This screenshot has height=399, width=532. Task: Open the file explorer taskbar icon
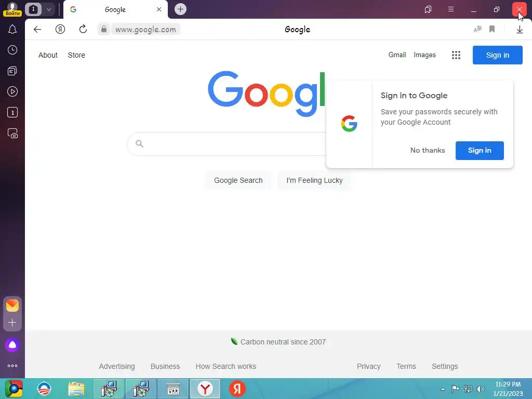76,389
